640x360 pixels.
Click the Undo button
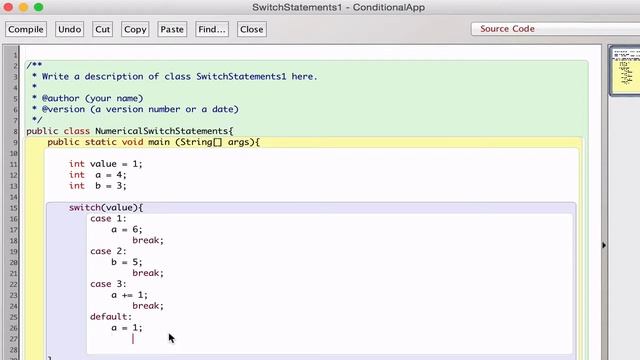tap(69, 29)
